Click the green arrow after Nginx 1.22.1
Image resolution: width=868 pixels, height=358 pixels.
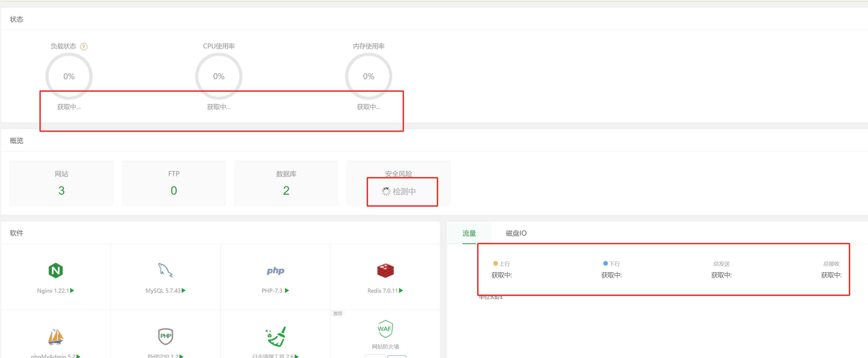coord(72,290)
